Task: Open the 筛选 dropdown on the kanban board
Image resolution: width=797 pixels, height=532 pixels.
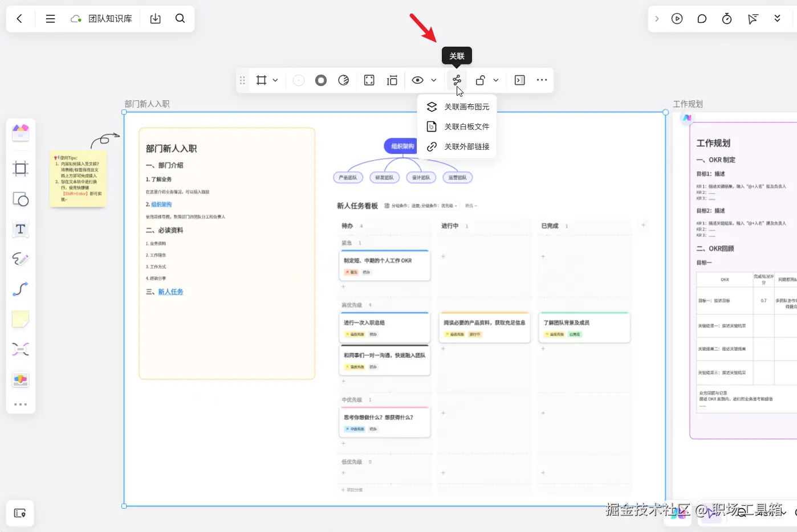Action: tap(471, 206)
